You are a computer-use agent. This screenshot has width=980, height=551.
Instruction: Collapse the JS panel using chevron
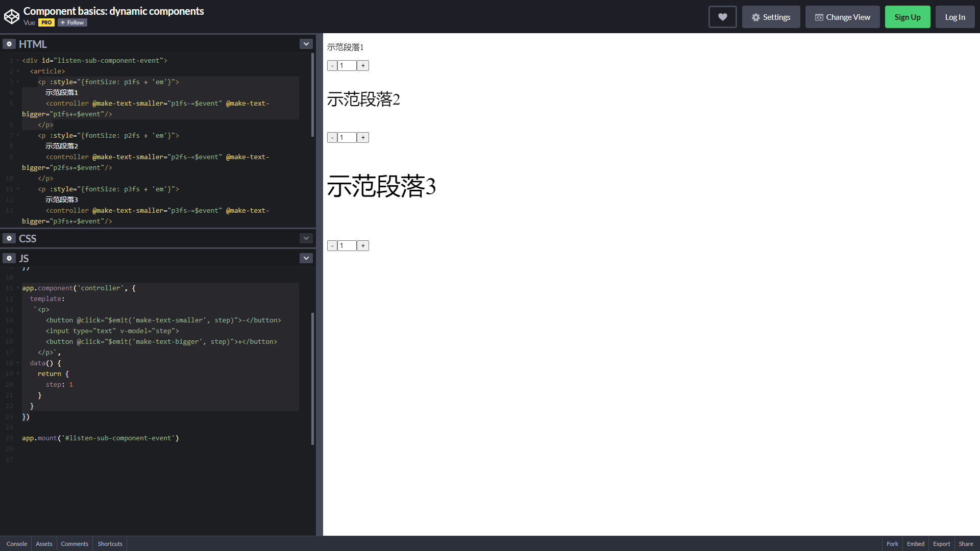pyautogui.click(x=306, y=258)
